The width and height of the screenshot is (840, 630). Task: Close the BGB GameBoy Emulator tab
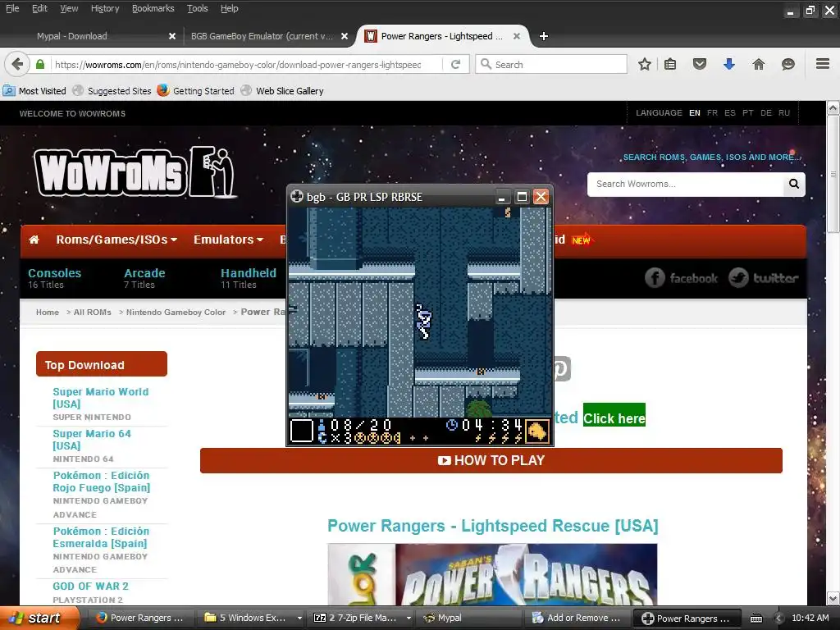(x=345, y=36)
